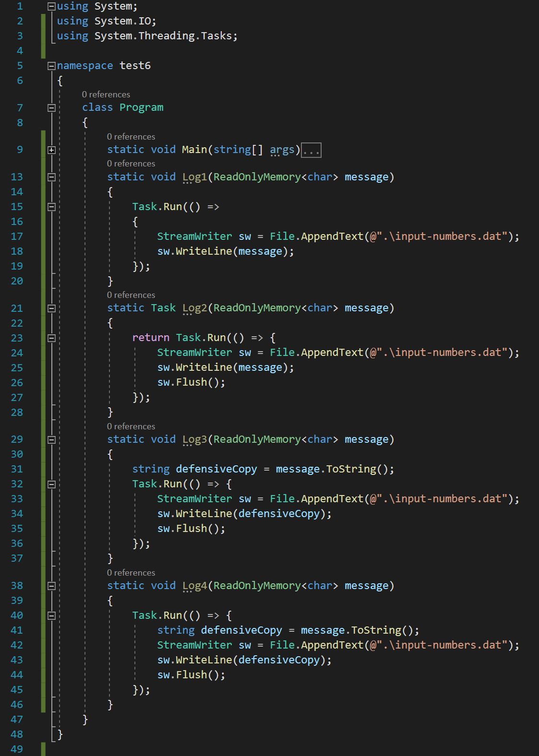Viewport: 539px width, 756px height.
Task: Collapse the using directives block
Action: pyautogui.click(x=51, y=7)
